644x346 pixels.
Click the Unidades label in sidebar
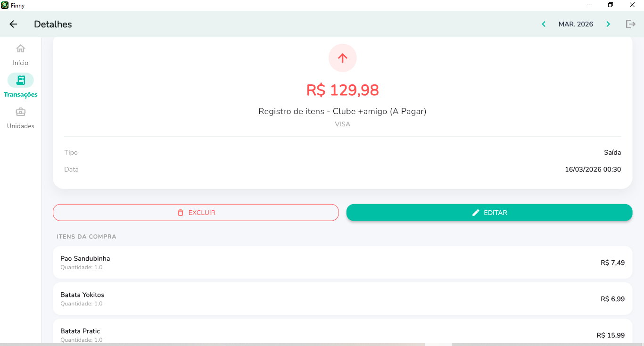click(21, 126)
